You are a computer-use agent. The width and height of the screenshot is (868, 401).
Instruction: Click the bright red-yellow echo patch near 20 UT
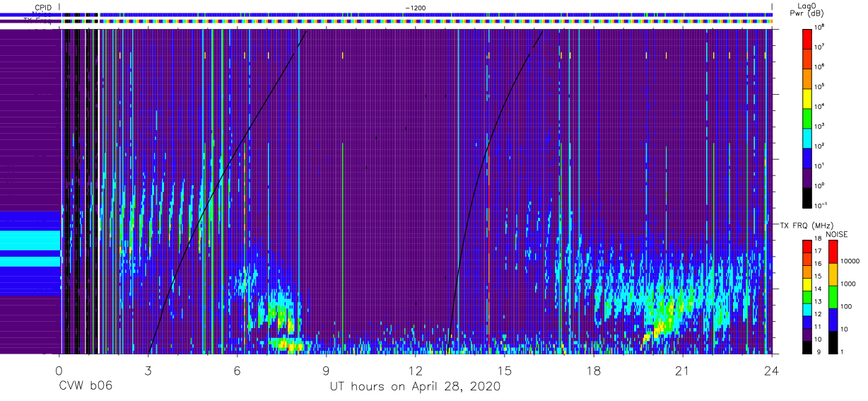click(x=660, y=326)
